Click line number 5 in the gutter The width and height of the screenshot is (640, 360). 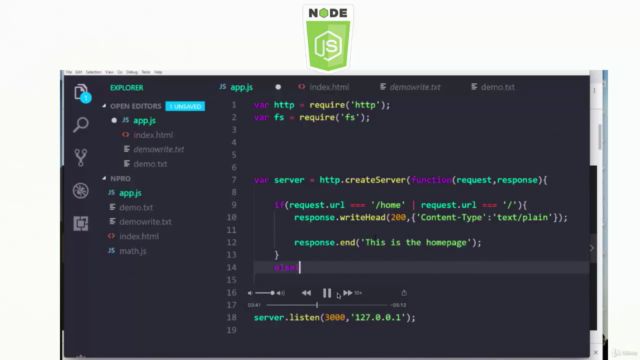pos(234,155)
